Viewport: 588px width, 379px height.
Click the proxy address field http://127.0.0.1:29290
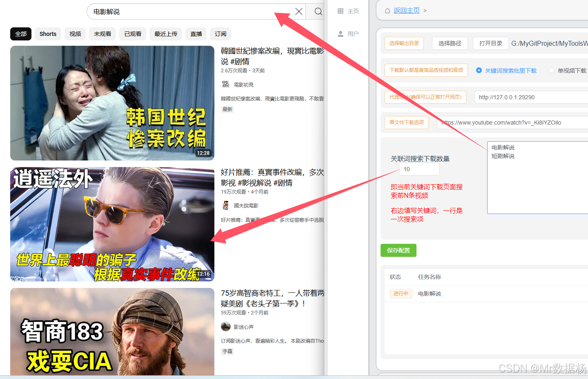coord(531,97)
